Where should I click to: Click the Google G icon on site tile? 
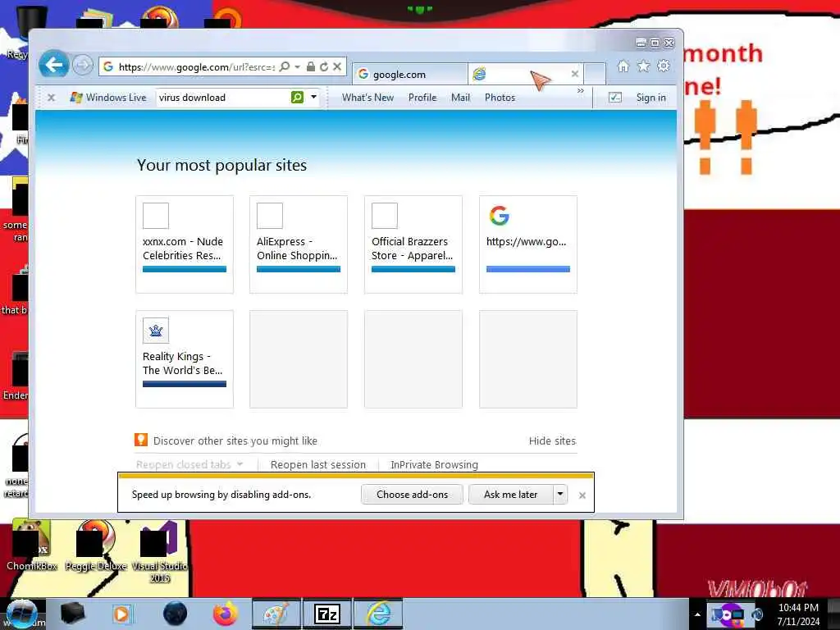tap(500, 216)
